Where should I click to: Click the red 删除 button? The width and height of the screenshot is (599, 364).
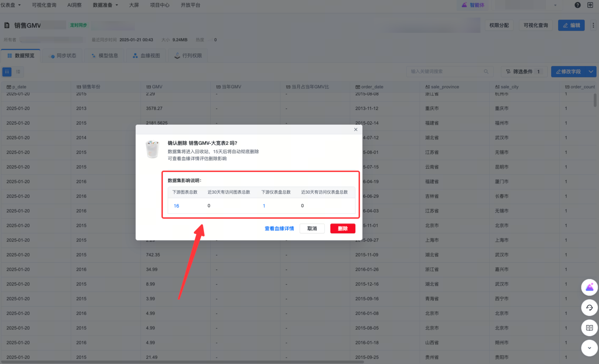[x=342, y=228]
